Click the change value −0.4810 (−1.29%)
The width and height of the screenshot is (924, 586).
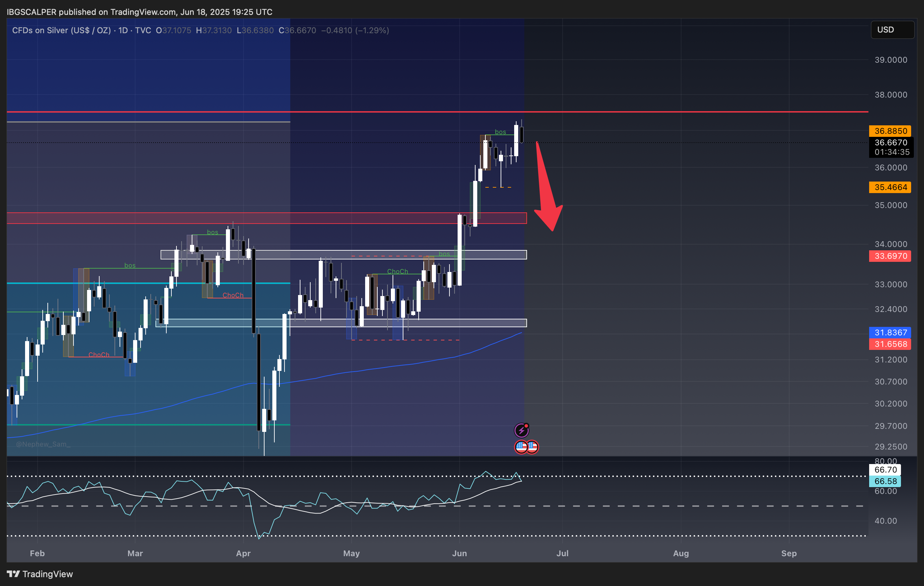click(355, 30)
